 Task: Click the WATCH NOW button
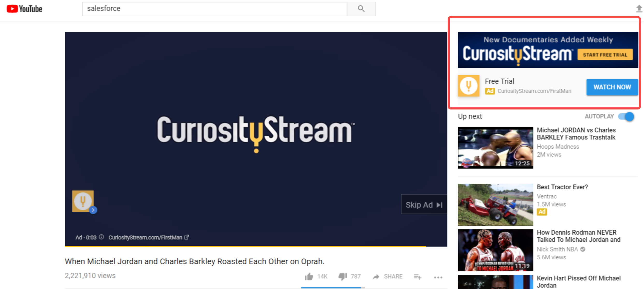pos(612,87)
